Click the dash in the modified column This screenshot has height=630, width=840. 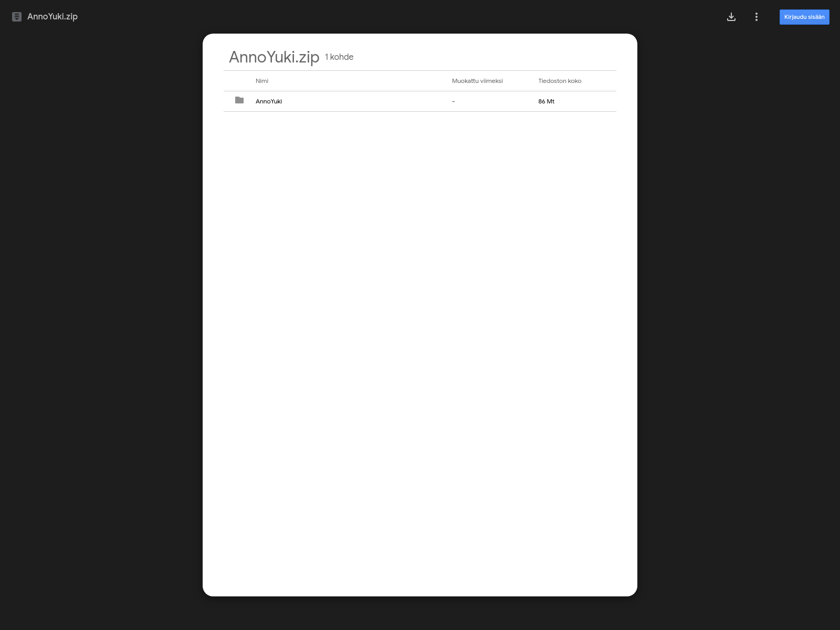coord(453,101)
